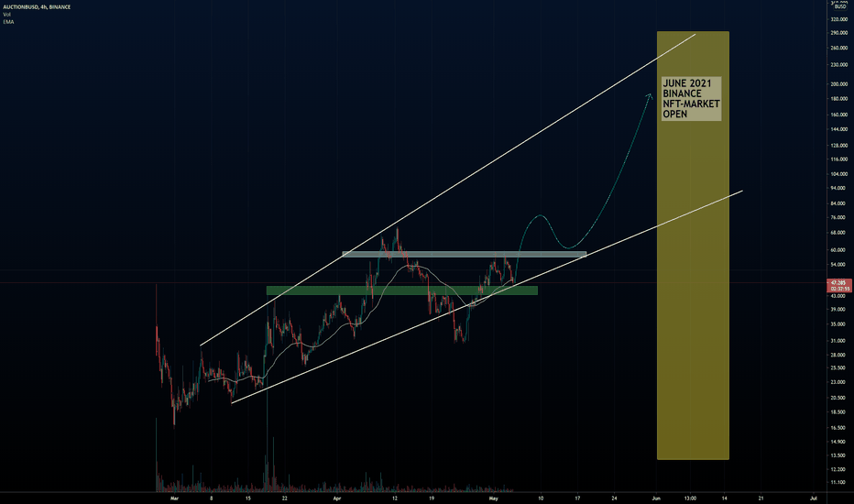The image size is (854, 504).
Task: Click the 160.000 price axis label
Action: point(839,115)
